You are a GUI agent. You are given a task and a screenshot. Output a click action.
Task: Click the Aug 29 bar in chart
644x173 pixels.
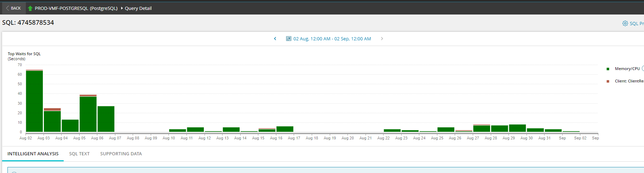tap(517, 128)
